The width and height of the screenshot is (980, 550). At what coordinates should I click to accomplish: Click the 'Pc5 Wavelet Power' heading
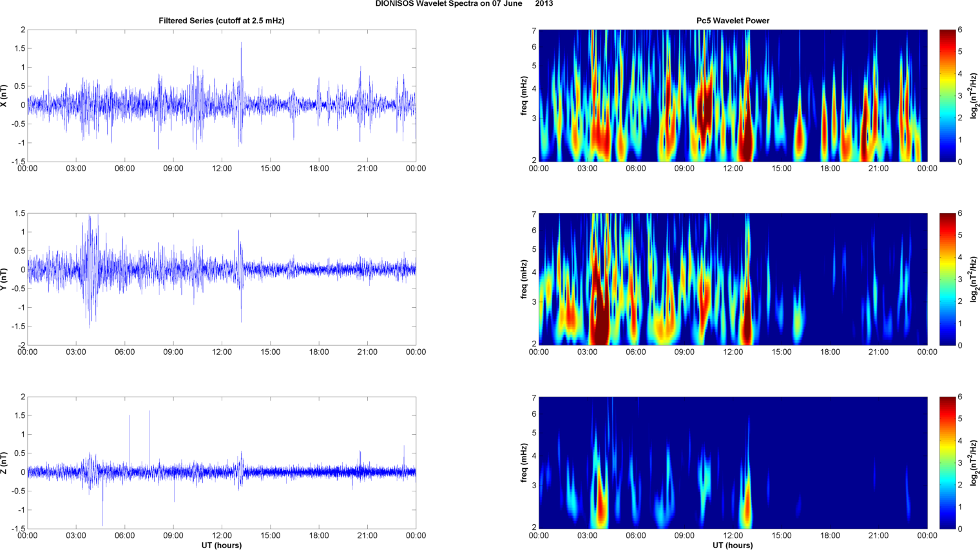tap(733, 21)
